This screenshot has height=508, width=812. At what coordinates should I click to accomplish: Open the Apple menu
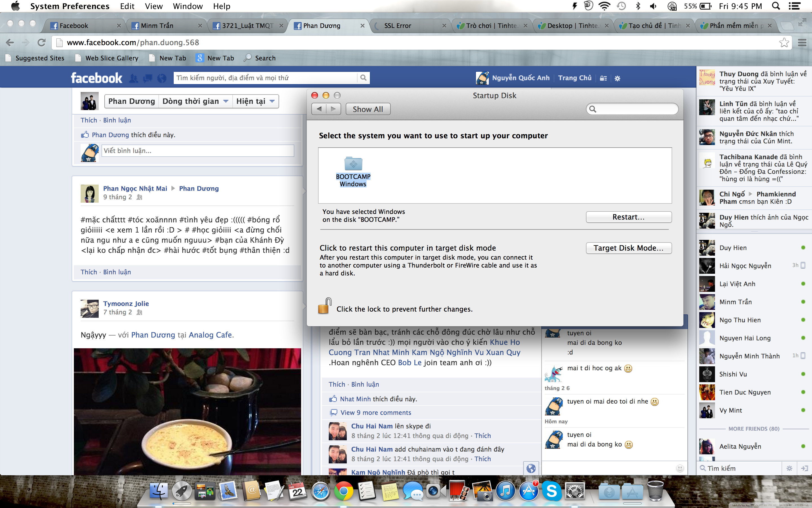coord(16,6)
